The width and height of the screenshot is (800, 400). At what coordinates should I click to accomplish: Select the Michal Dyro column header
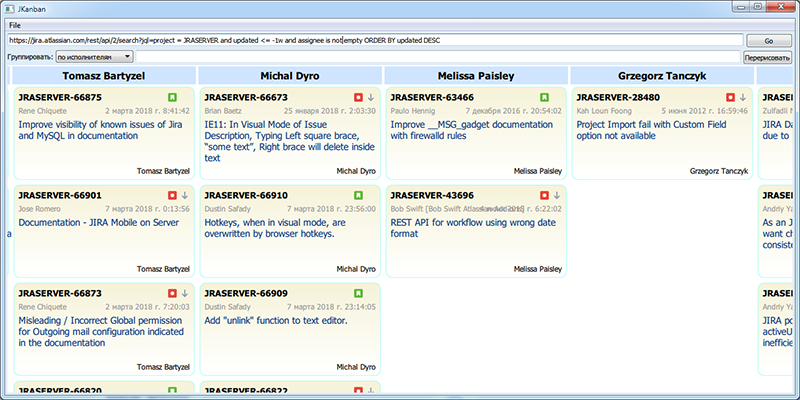[x=290, y=76]
